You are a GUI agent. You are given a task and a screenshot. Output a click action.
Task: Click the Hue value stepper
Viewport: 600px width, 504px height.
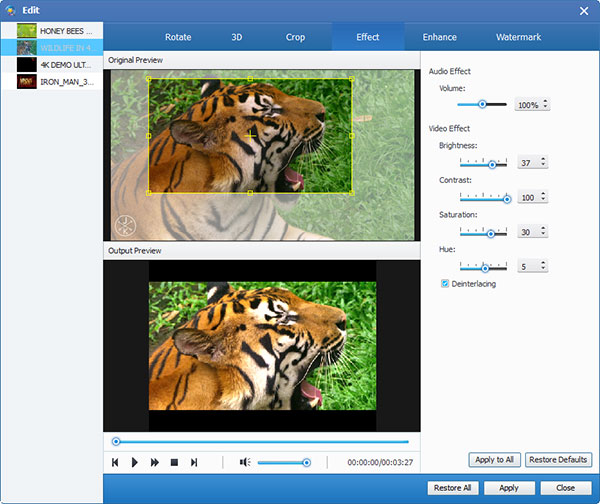click(545, 267)
